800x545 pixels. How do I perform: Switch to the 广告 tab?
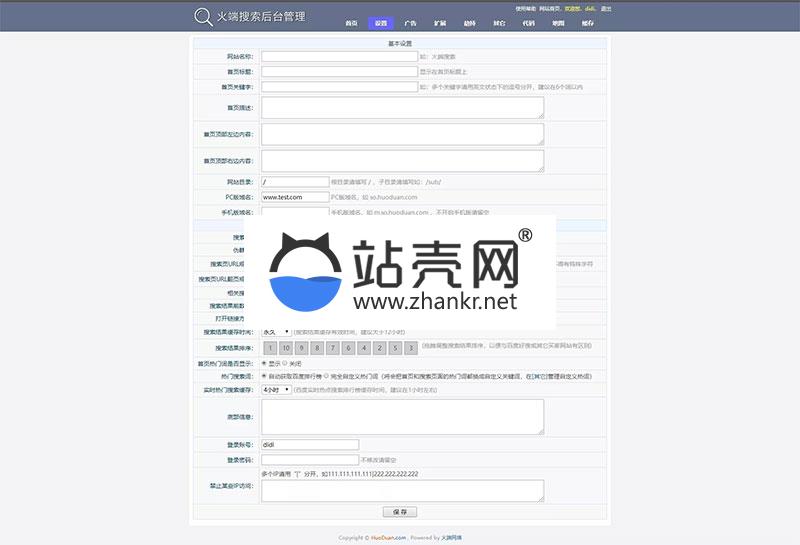pyautogui.click(x=410, y=22)
